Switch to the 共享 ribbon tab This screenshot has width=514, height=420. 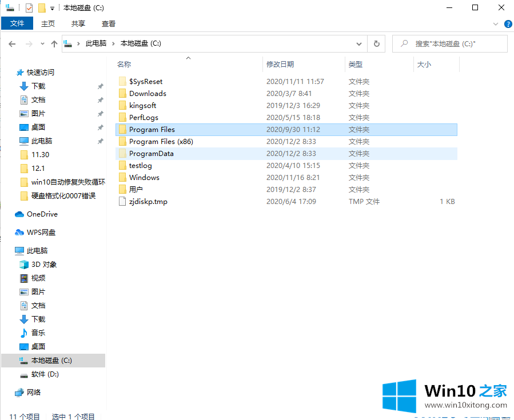[x=78, y=23]
